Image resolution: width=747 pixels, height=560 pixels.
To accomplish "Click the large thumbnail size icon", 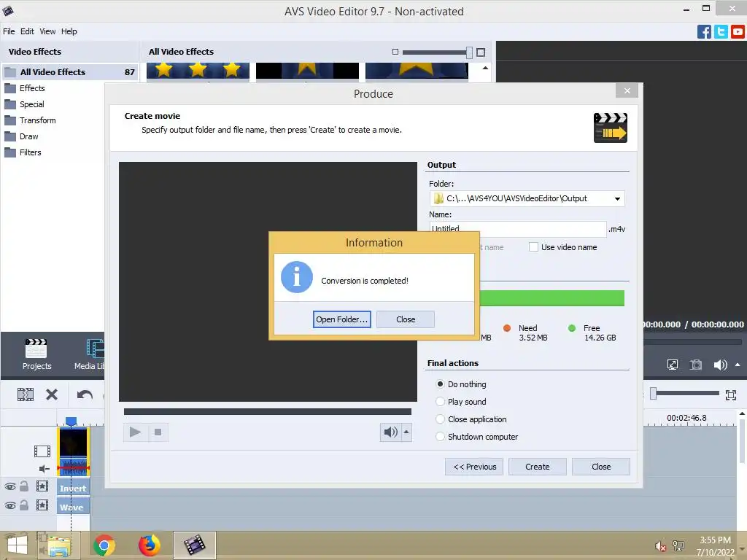I will [x=481, y=52].
